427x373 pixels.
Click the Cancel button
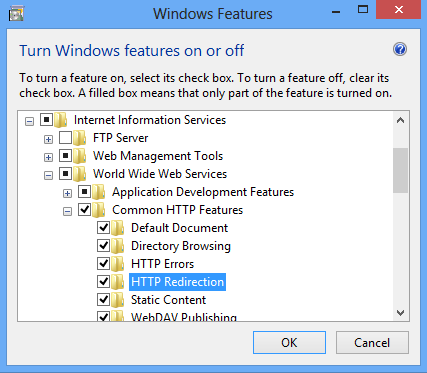[372, 342]
